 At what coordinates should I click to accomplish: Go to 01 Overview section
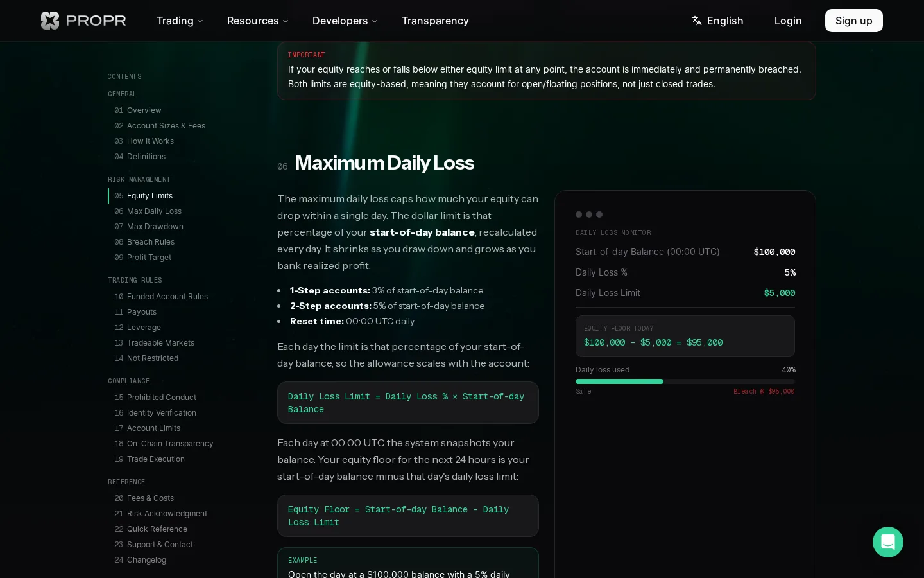pyautogui.click(x=138, y=110)
